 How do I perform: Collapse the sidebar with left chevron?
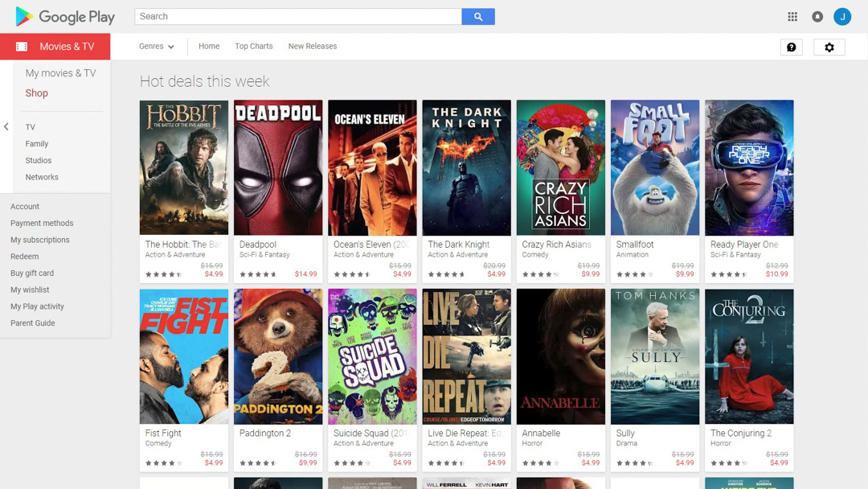point(6,126)
